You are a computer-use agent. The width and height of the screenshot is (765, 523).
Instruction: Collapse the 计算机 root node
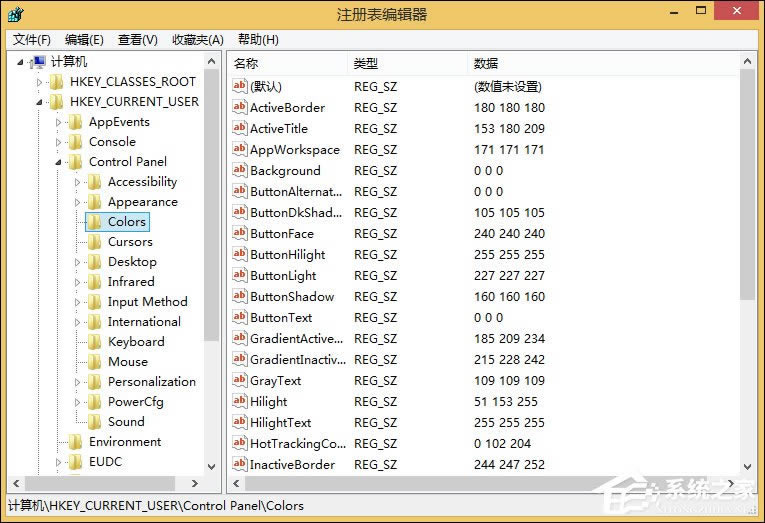[x=20, y=62]
